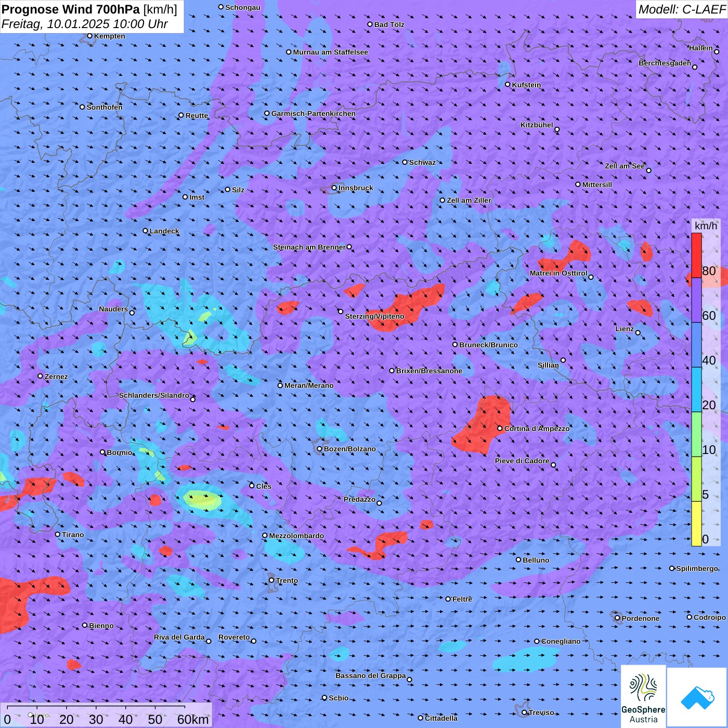Click the purple segment of the wind legend
The width and height of the screenshot is (728, 728).
coord(696,301)
